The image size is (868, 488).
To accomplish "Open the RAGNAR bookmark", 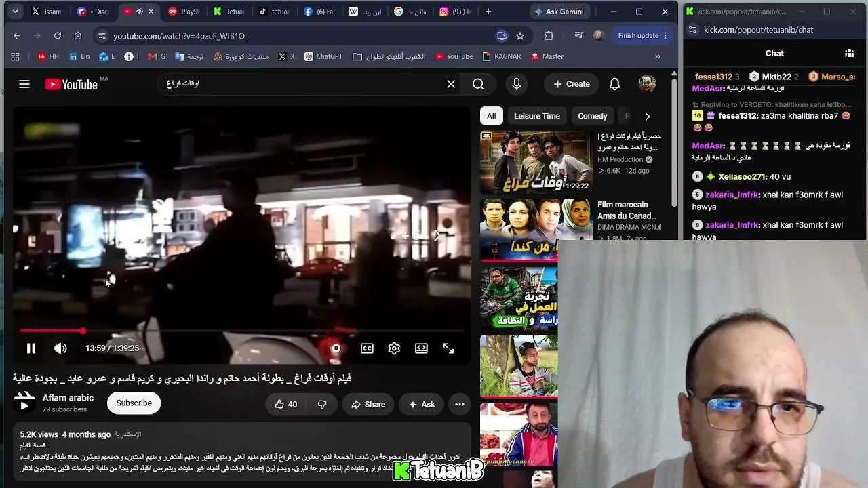I will coord(502,57).
